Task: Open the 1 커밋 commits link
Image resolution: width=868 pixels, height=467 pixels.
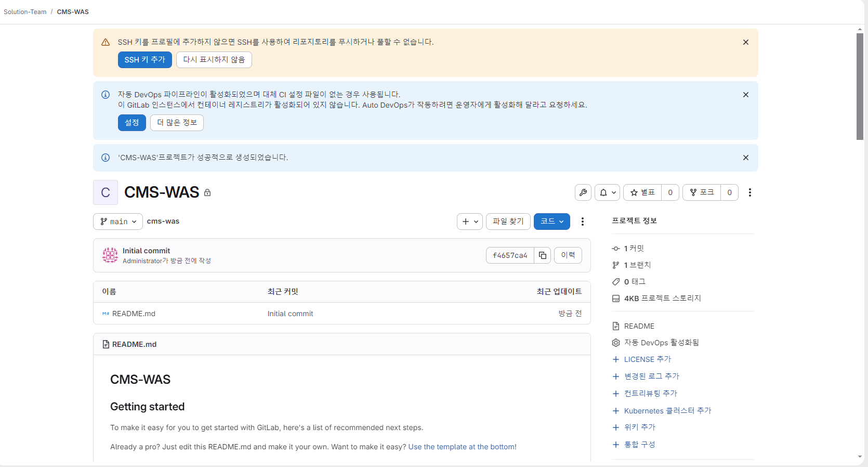Action: pos(634,249)
